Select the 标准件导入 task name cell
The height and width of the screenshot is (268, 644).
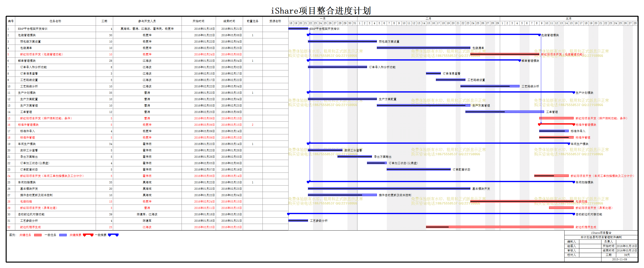[55, 131]
